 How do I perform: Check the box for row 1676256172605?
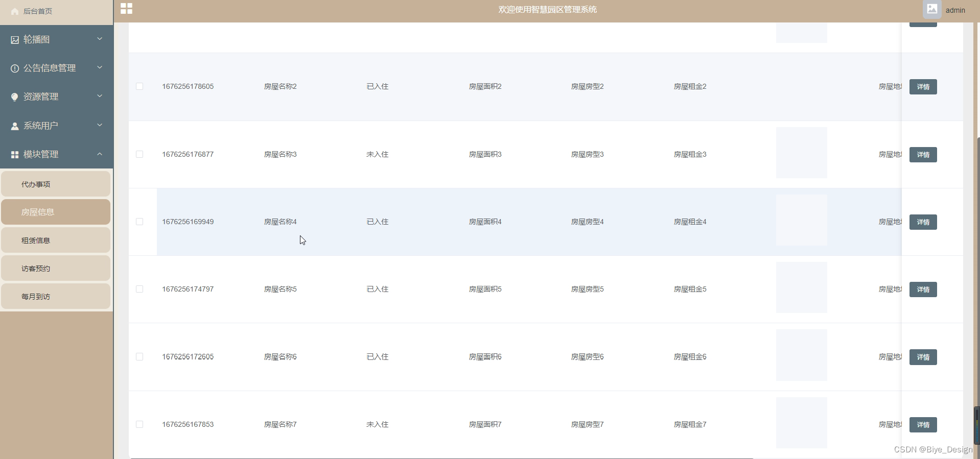(x=139, y=356)
